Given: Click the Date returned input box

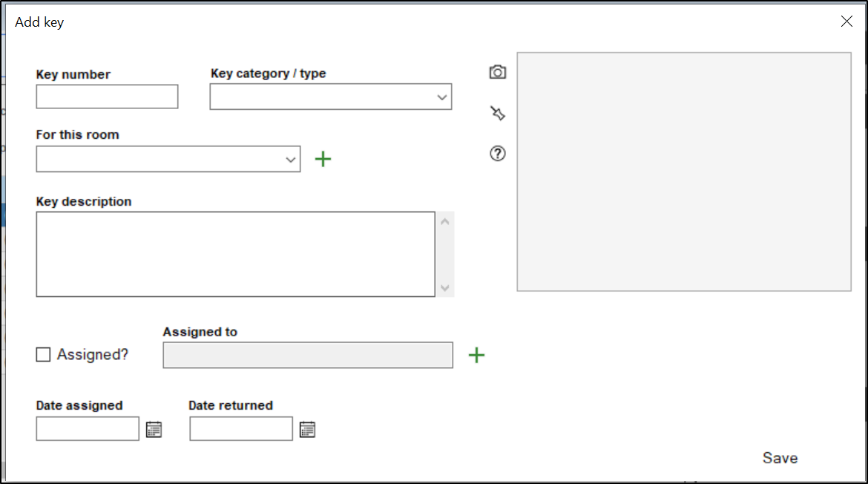Looking at the screenshot, I should point(241,428).
